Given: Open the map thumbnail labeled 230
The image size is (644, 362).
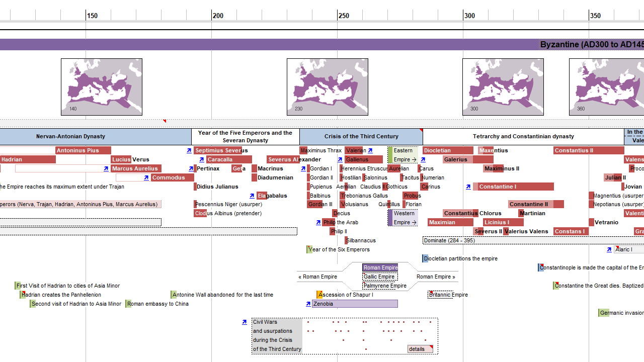Looking at the screenshot, I should 328,87.
